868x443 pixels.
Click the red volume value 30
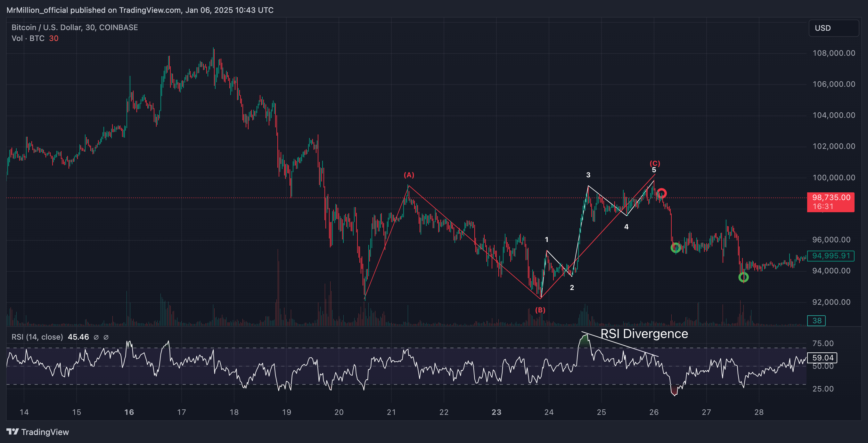(54, 38)
